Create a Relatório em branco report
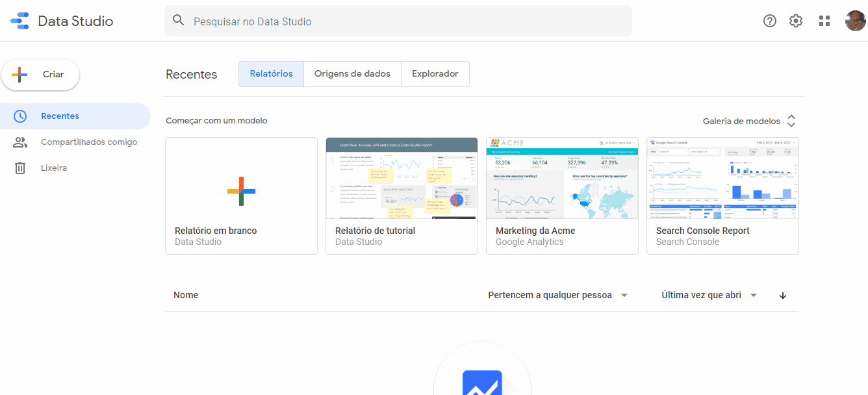 241,195
